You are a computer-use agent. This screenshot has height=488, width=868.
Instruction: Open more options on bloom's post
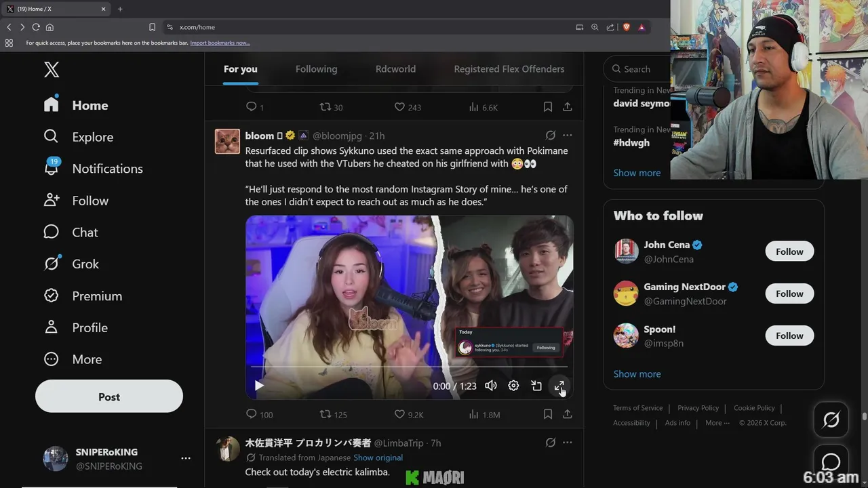tap(568, 136)
